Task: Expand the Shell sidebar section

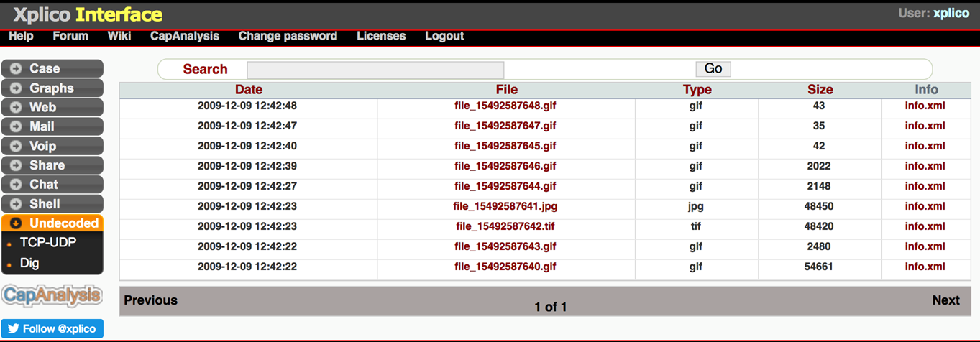Action: click(52, 204)
